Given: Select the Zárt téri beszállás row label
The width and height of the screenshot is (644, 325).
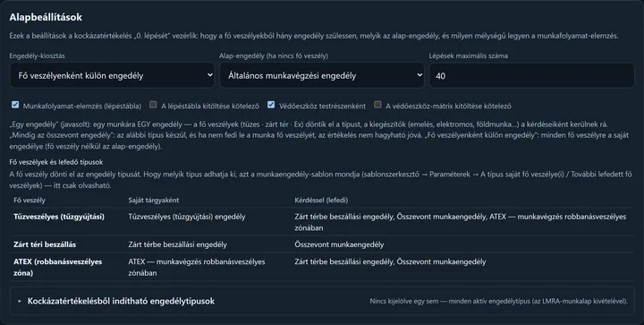Looking at the screenshot, I should 45,244.
